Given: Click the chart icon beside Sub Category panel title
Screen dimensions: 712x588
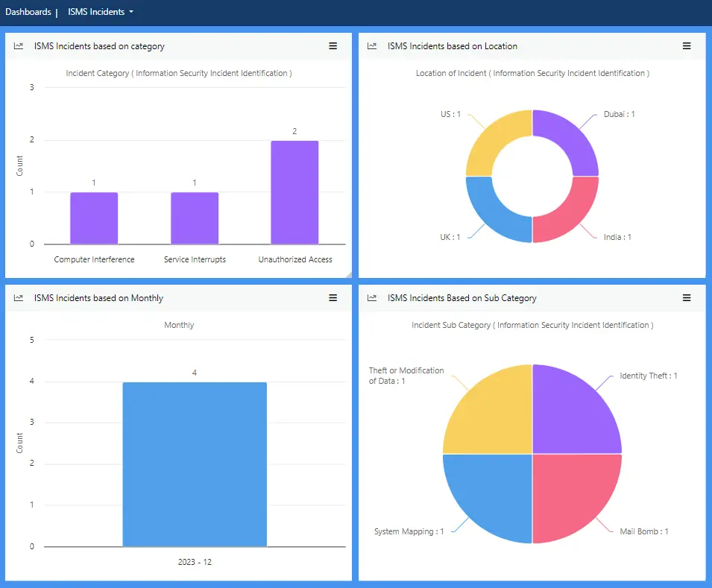Looking at the screenshot, I should point(371,297).
